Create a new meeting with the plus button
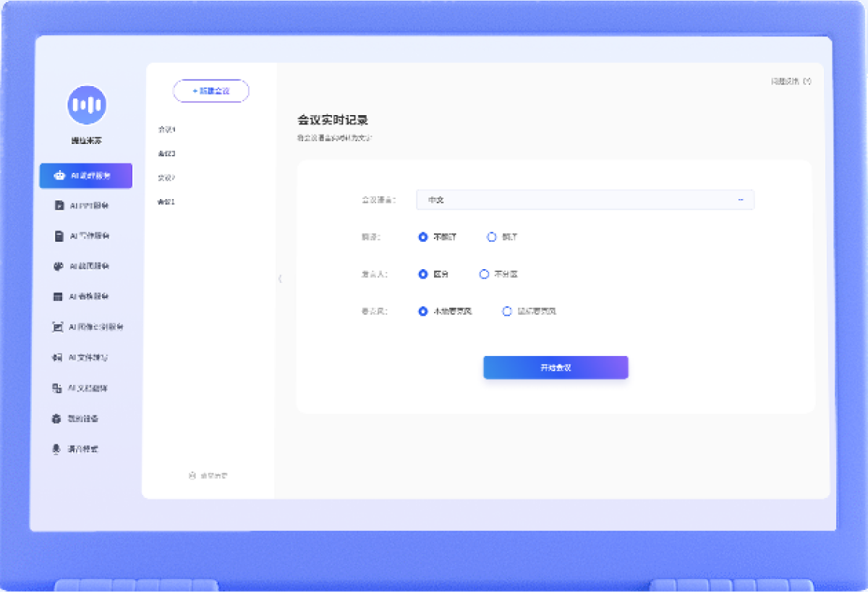This screenshot has width=868, height=592. pyautogui.click(x=211, y=91)
